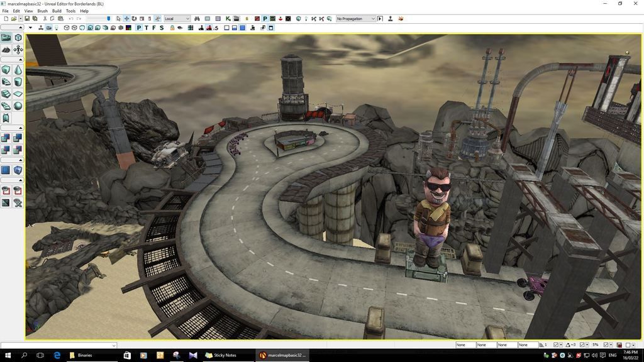Open the drag grid size dropdown arrow
Viewport: 644px width, 362px height.
(x=561, y=345)
